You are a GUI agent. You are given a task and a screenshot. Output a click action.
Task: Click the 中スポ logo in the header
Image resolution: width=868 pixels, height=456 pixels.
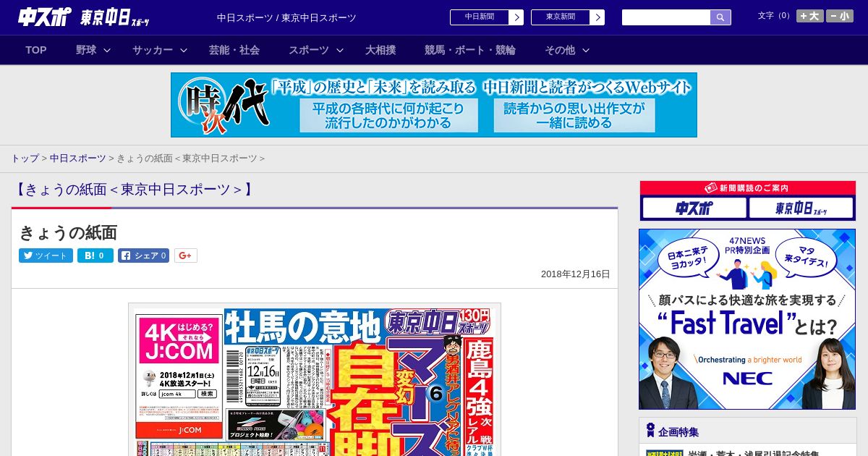44,17
